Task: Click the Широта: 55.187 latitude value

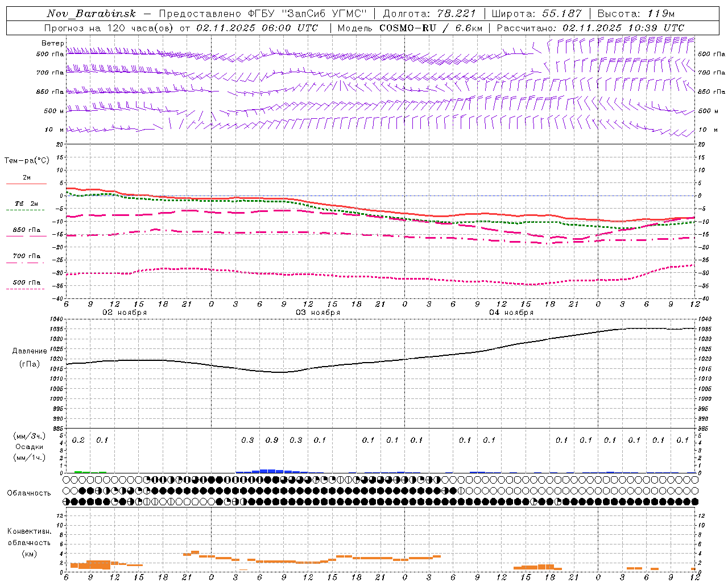Action: [x=536, y=14]
